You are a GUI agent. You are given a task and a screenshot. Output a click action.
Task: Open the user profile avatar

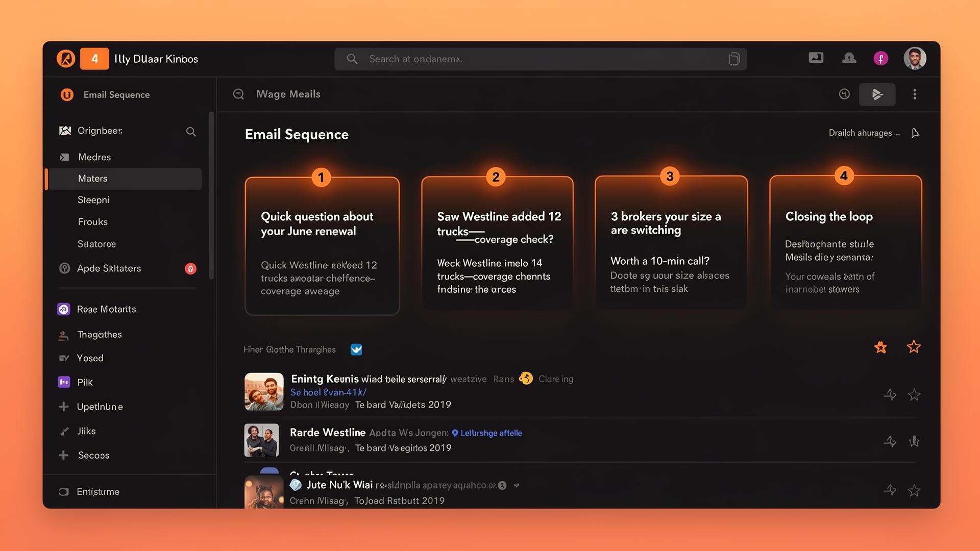[915, 59]
